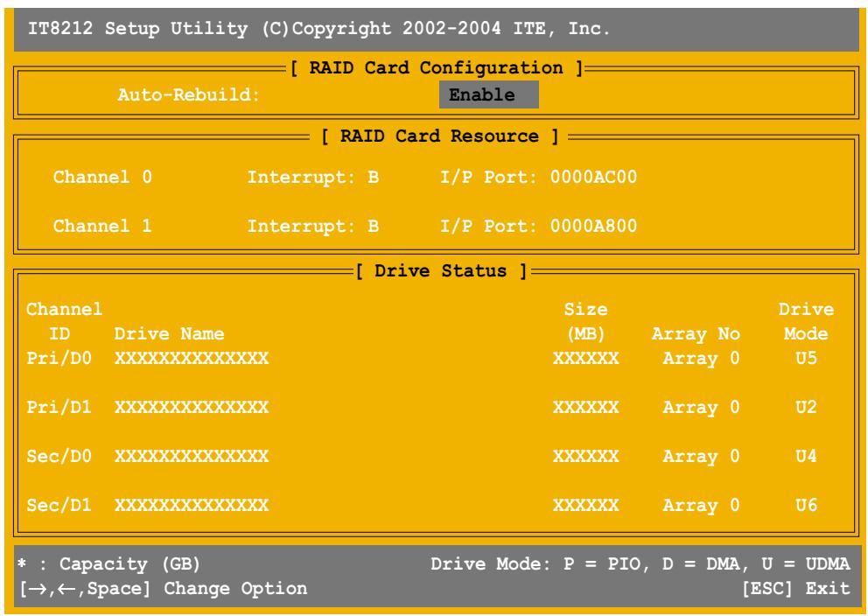Click the Drive Mode legend in the footer
The image size is (868, 616).
click(x=640, y=564)
